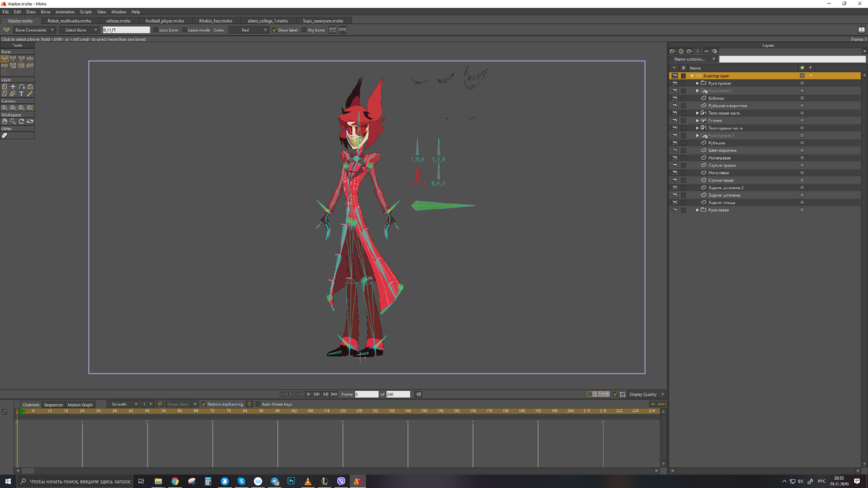868x488 pixels.
Task: Open the Bone Constraints dropdown
Action: [33, 30]
